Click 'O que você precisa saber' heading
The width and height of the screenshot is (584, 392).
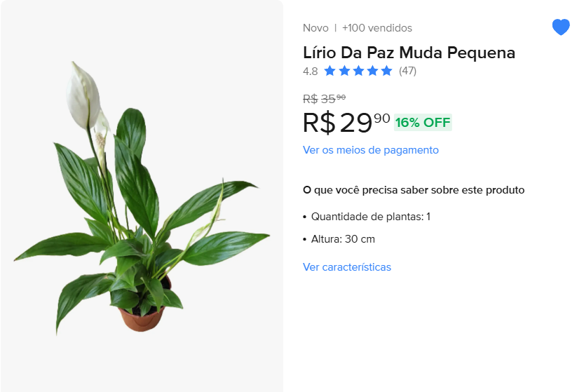pos(413,190)
